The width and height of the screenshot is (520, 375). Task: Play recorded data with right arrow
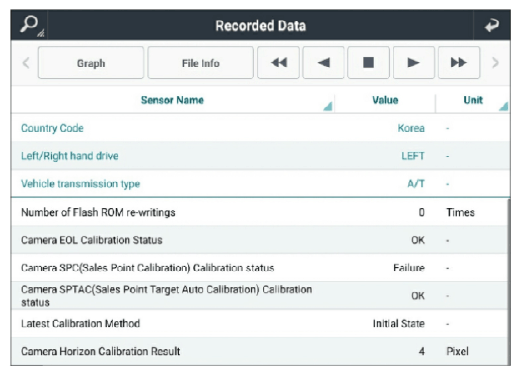pyautogui.click(x=414, y=63)
